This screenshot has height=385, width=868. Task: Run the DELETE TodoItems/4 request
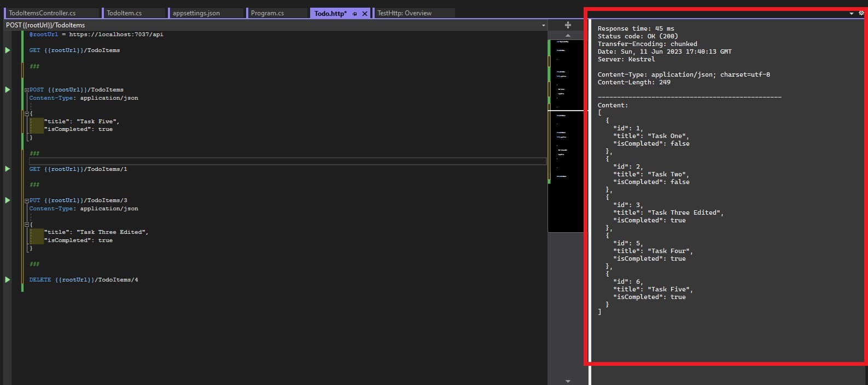click(8, 280)
